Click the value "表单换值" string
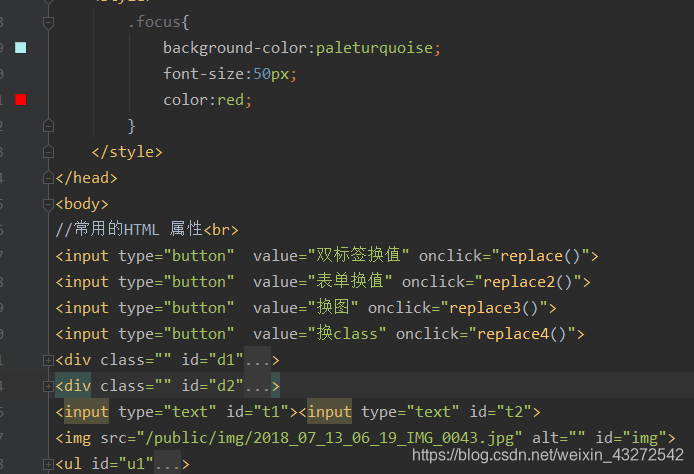This screenshot has height=474, width=694. click(350, 281)
